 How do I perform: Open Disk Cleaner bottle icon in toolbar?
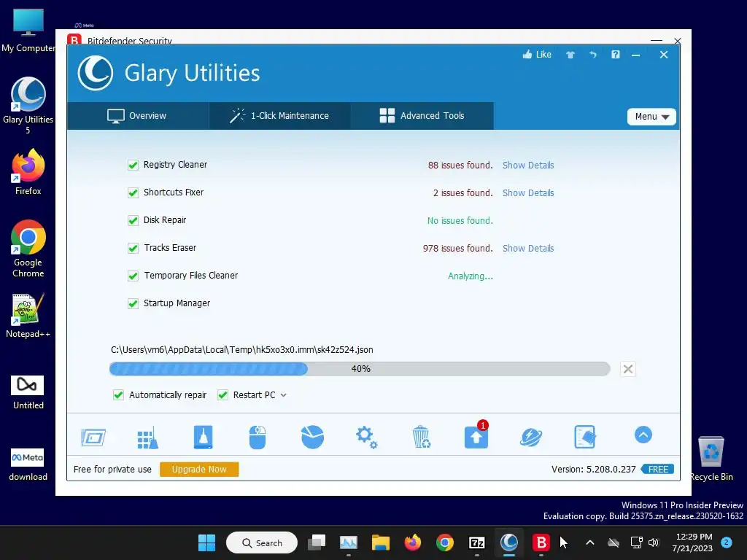(203, 437)
